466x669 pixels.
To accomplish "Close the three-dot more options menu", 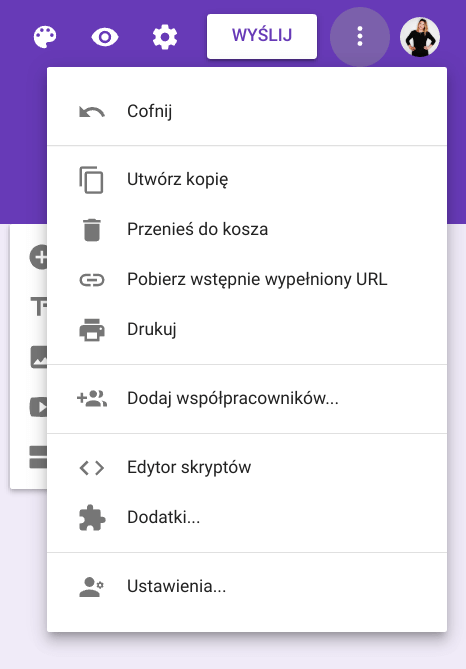I will pos(360,37).
